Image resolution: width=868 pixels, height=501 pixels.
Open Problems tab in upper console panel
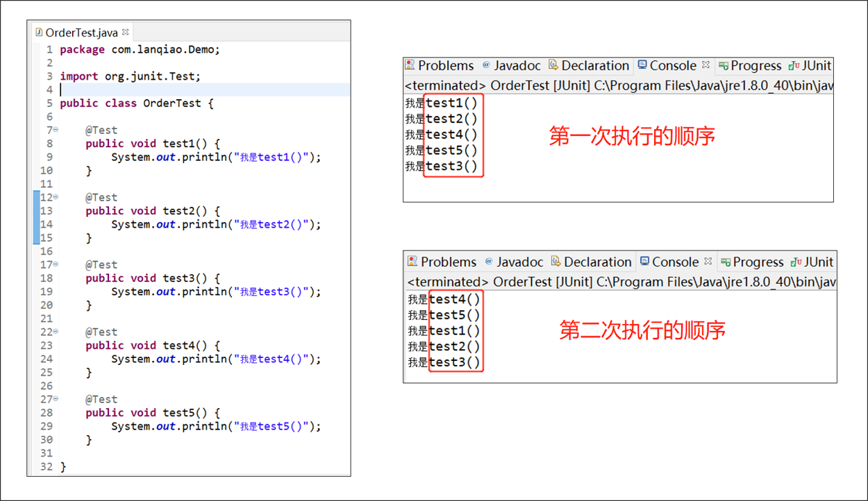440,65
